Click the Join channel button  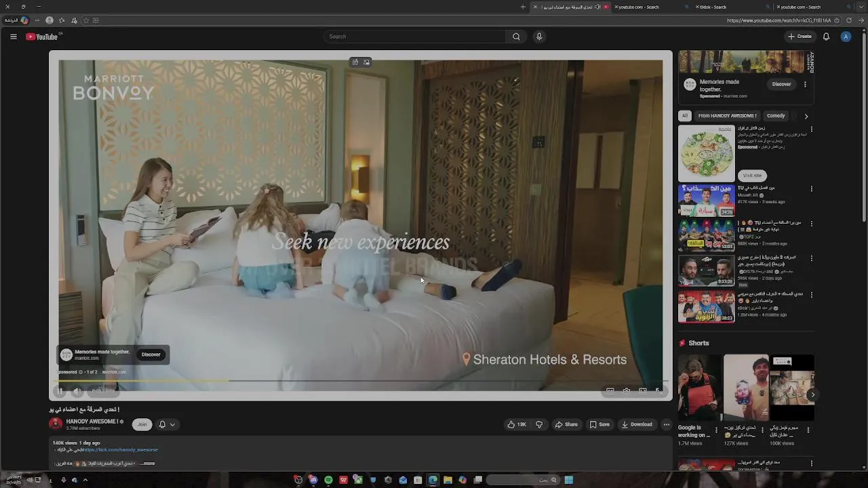pos(142,424)
